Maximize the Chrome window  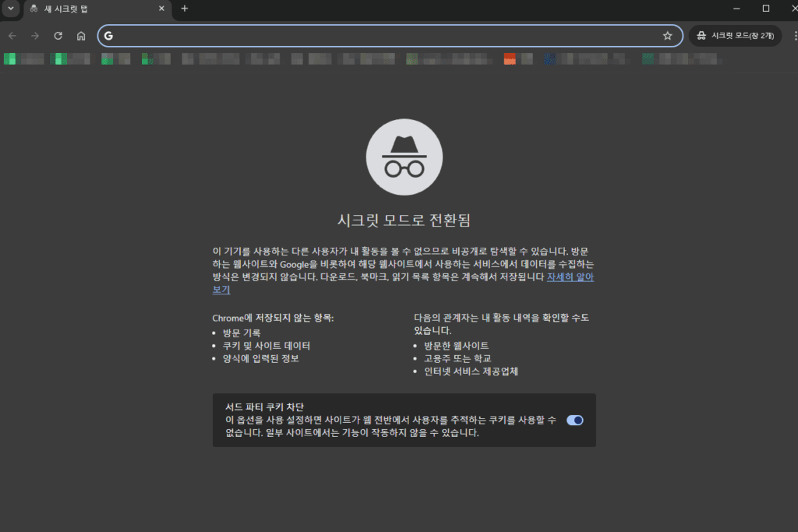(x=766, y=9)
